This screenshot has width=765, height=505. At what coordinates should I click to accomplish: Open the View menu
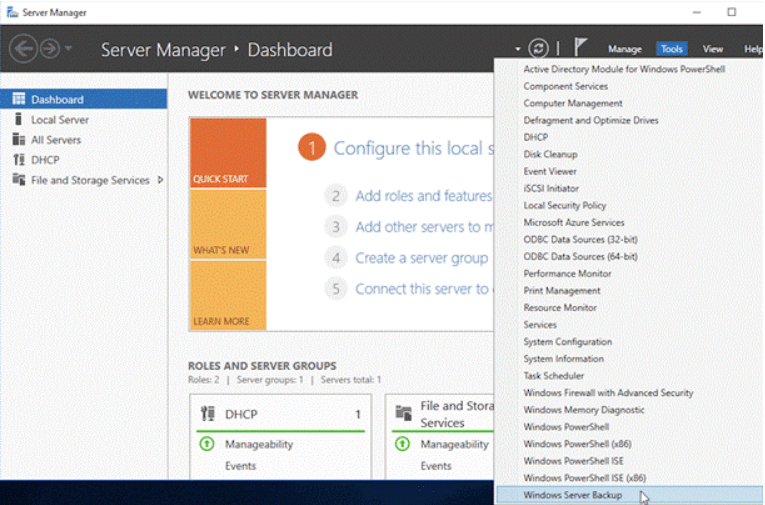712,49
